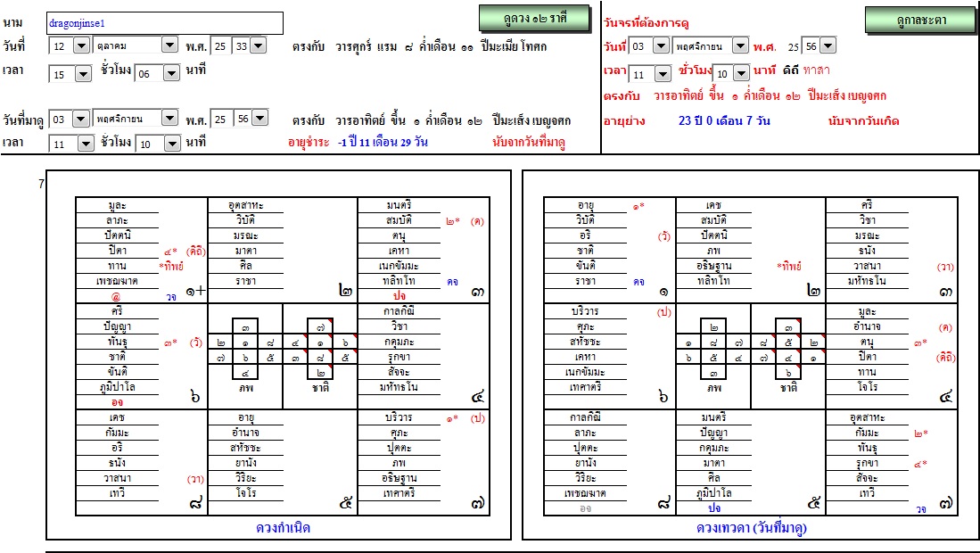
Task: Click the ดูดวง ๑๒ ราศี button
Action: pos(534,19)
